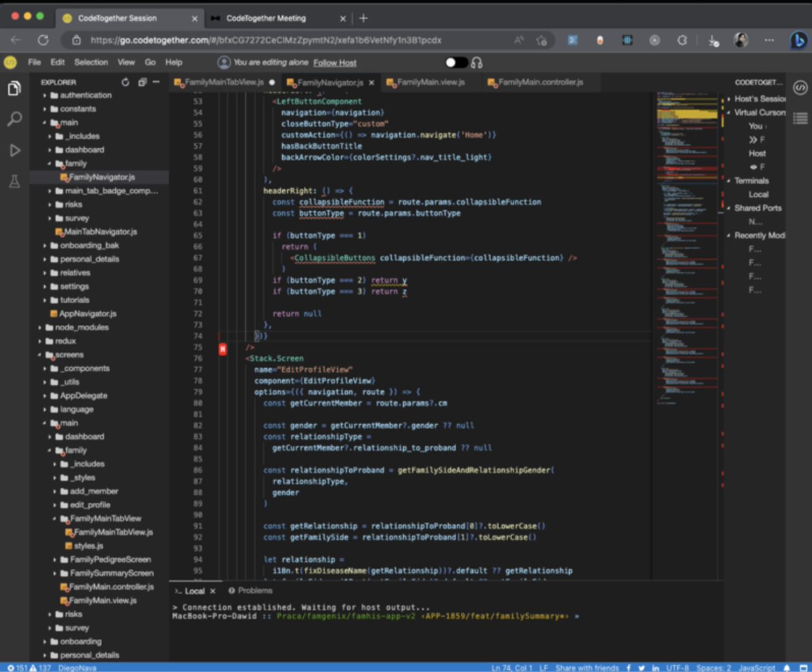This screenshot has height=672, width=812.
Task: Click the headphones audio icon in the toolbar
Action: 477,62
